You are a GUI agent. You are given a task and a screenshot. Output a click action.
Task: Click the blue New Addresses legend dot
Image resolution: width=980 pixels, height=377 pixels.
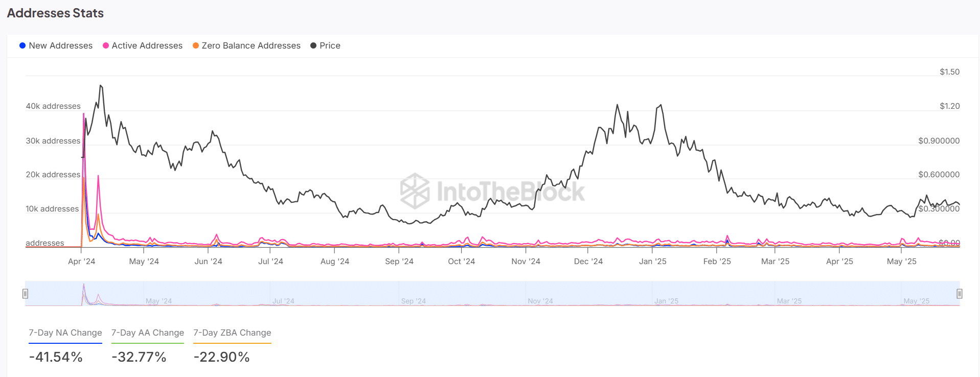click(x=22, y=45)
